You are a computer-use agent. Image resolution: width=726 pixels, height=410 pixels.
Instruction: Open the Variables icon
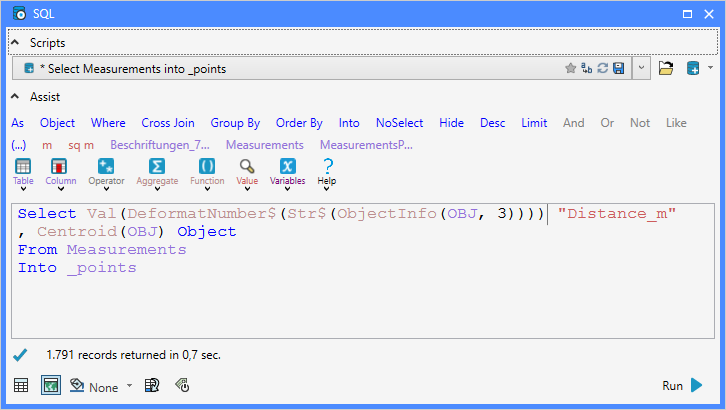[288, 166]
